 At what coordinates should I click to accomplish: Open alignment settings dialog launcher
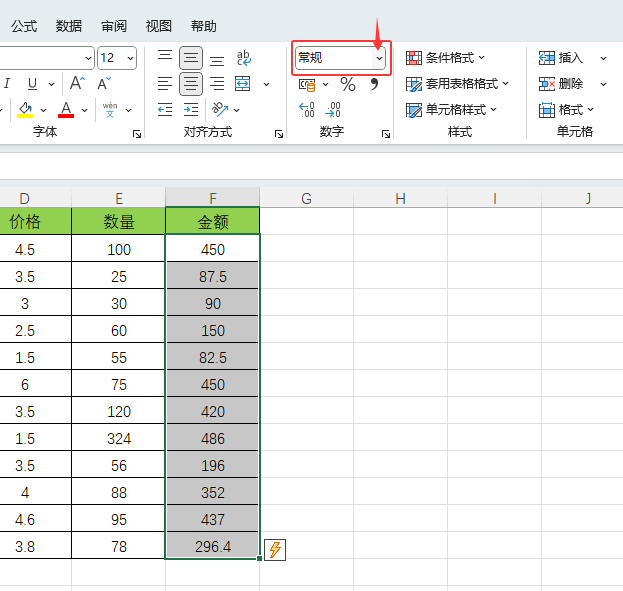[x=279, y=134]
